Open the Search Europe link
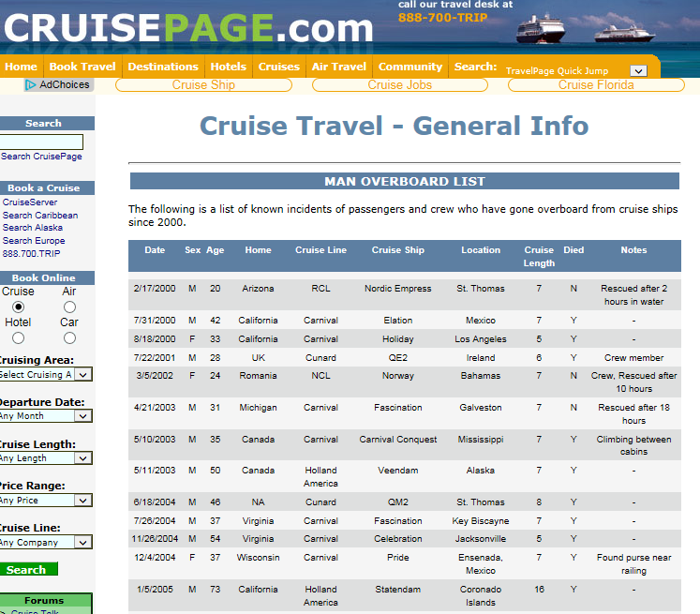Viewport: 700px width, 614px height. tap(34, 241)
